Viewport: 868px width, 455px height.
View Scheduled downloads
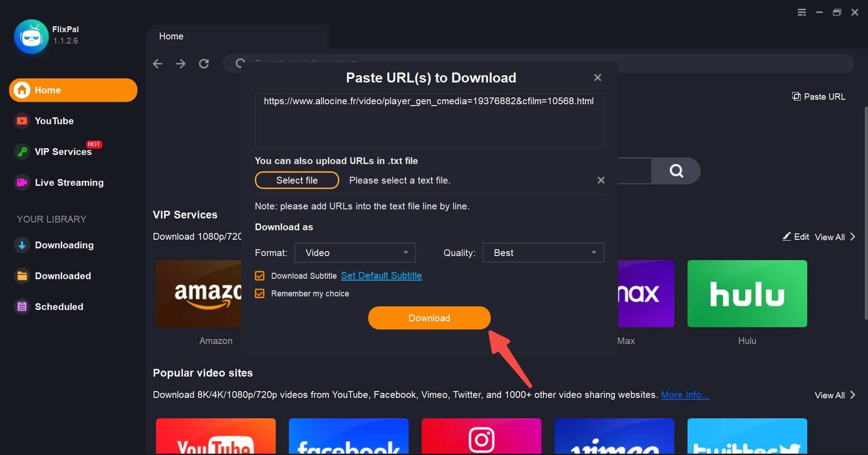pyautogui.click(x=59, y=307)
